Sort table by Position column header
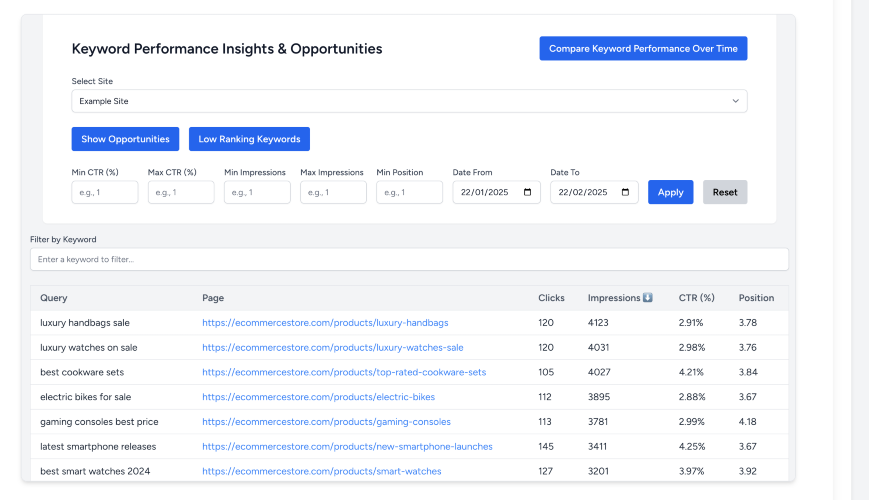869x500 pixels. (756, 298)
